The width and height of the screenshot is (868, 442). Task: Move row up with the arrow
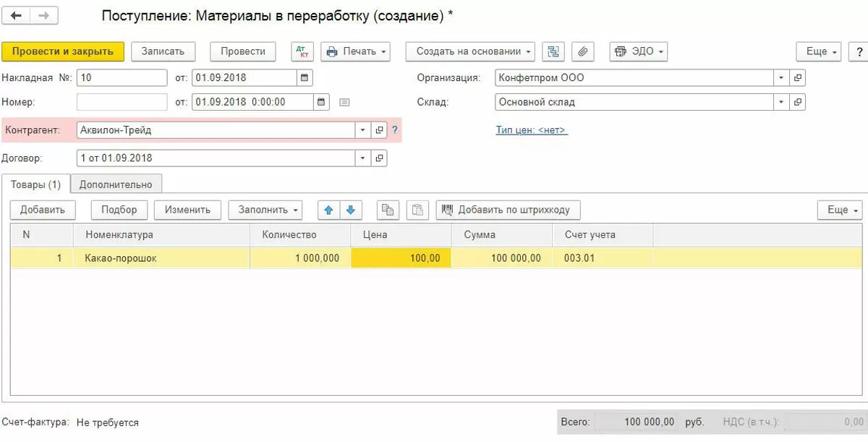point(328,210)
